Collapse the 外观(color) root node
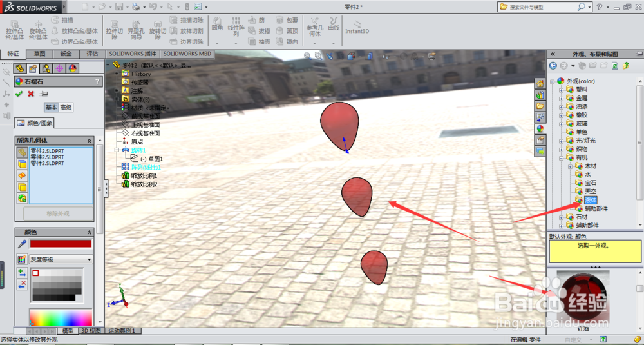Screen dimensions: 644x345 553,81
